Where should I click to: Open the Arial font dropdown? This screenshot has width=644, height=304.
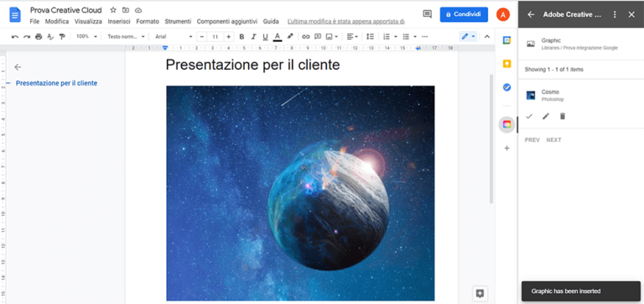click(x=174, y=37)
